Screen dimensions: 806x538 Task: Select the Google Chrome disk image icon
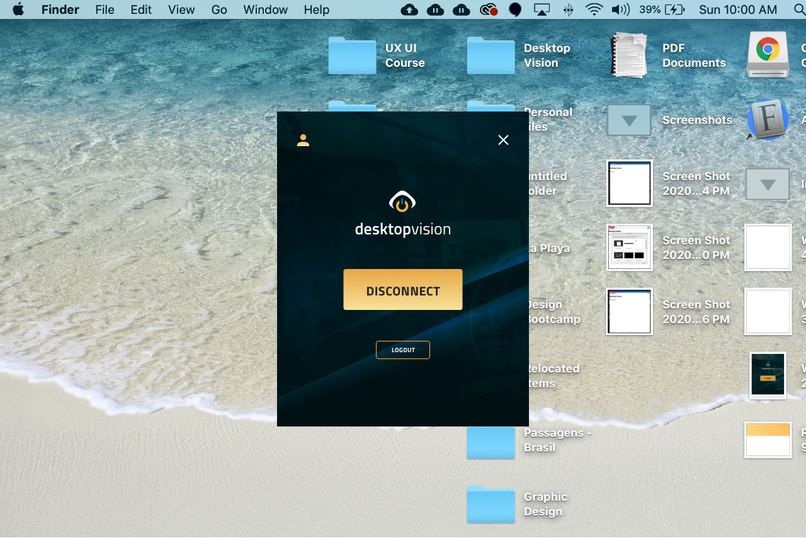(767, 54)
